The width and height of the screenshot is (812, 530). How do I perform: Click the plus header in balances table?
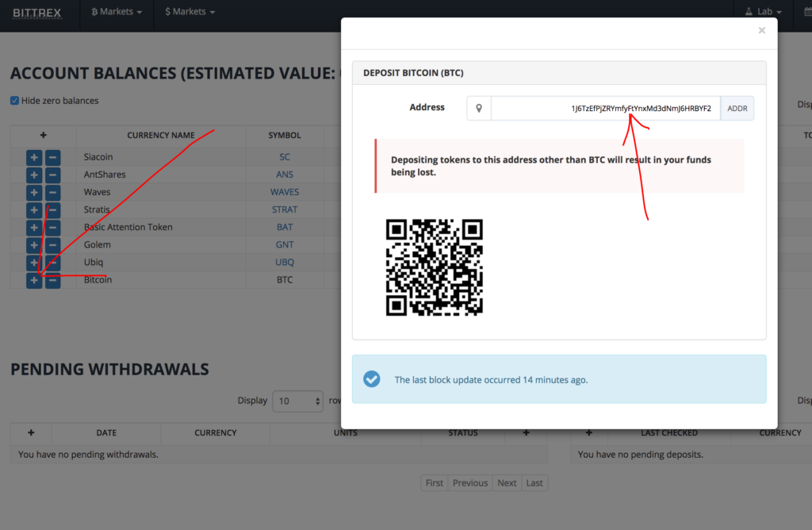[x=44, y=135]
